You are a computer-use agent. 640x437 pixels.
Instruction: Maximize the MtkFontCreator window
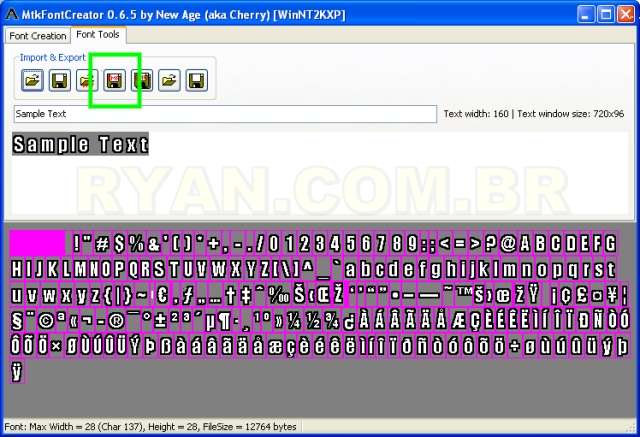[x=604, y=14]
